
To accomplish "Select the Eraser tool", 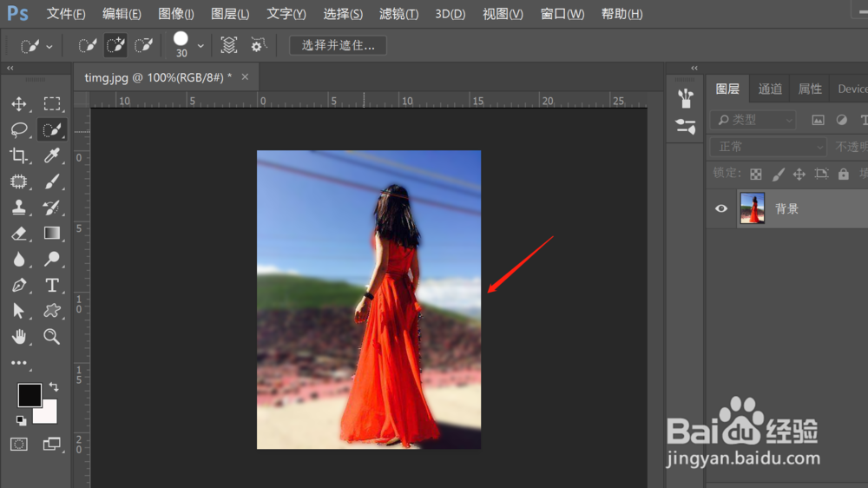I will 19,234.
